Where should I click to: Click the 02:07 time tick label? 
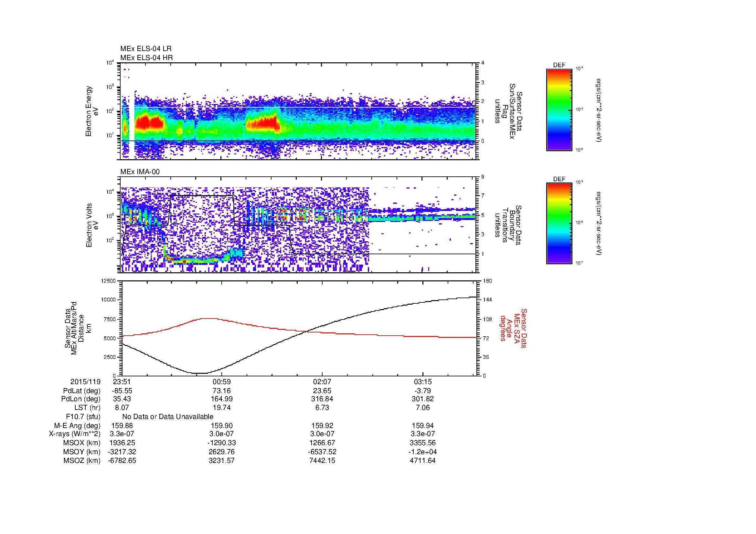coord(322,382)
